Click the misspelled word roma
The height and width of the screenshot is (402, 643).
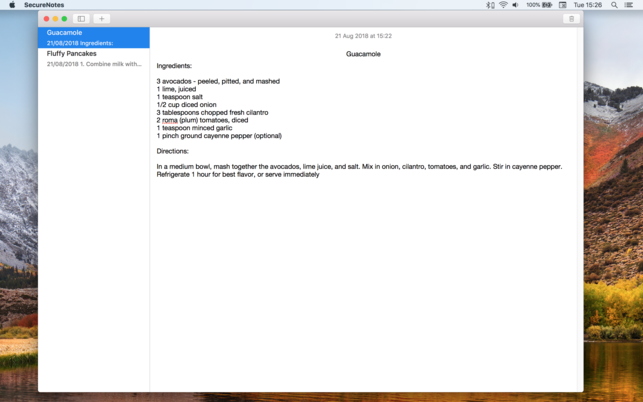[x=170, y=120]
